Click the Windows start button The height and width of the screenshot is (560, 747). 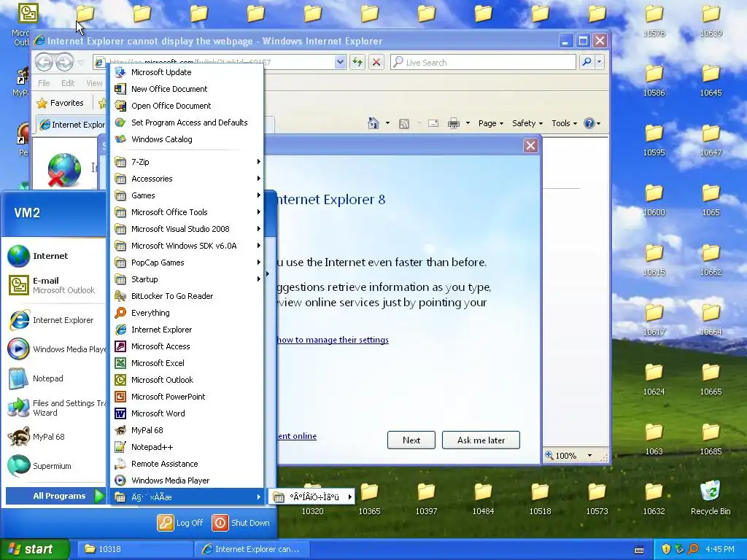coord(34,549)
